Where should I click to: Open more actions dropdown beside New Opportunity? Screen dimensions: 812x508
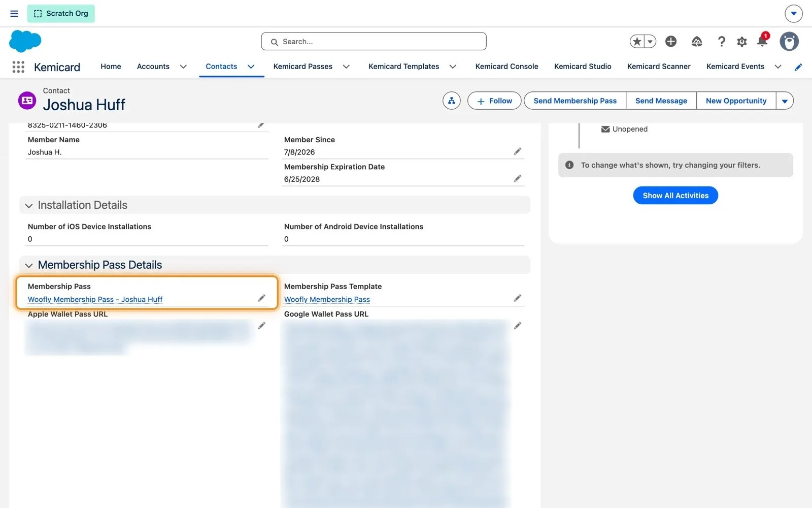785,101
